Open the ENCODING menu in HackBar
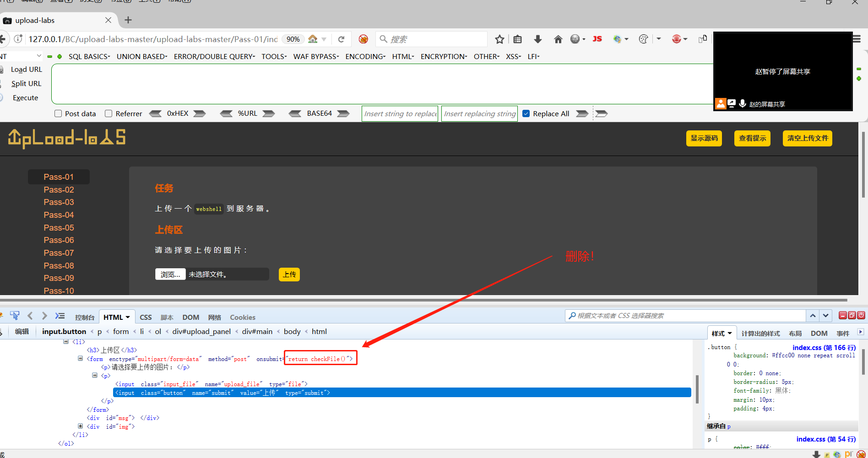 pos(365,56)
